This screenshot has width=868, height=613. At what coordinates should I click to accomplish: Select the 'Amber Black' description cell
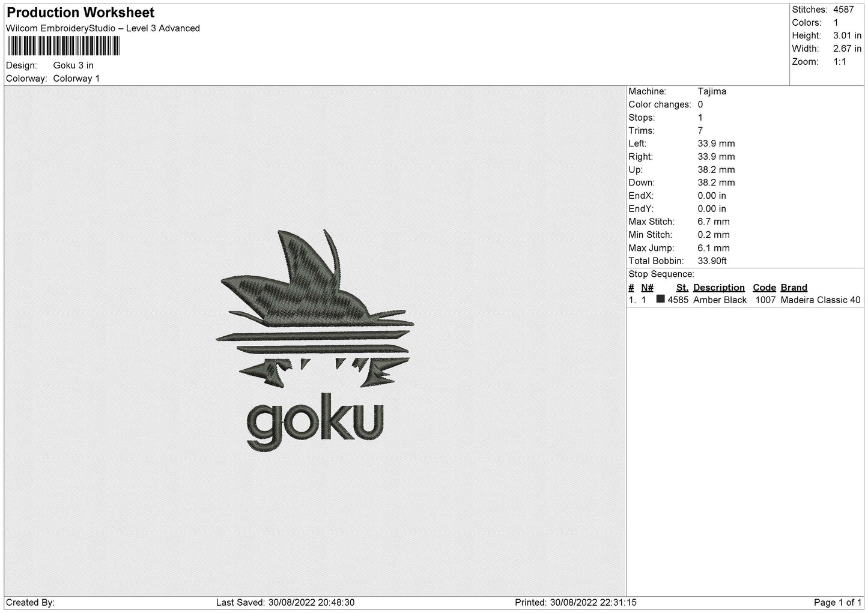720,300
